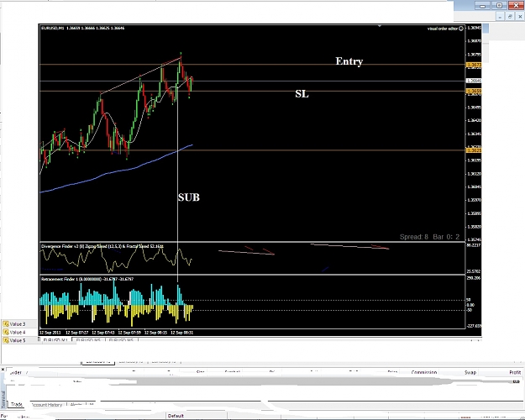Click the current price label 1.36646
Screen dimensions: 525x420
(x=474, y=81)
